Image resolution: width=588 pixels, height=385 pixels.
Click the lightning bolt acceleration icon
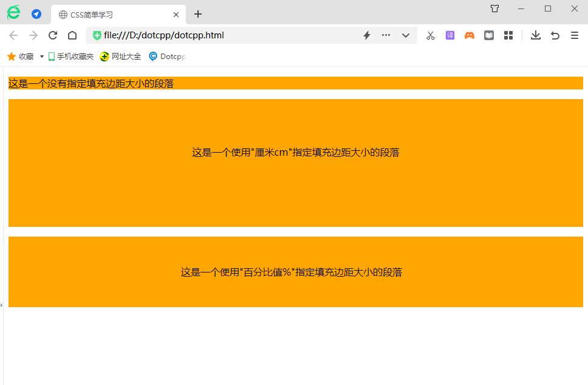pos(366,35)
